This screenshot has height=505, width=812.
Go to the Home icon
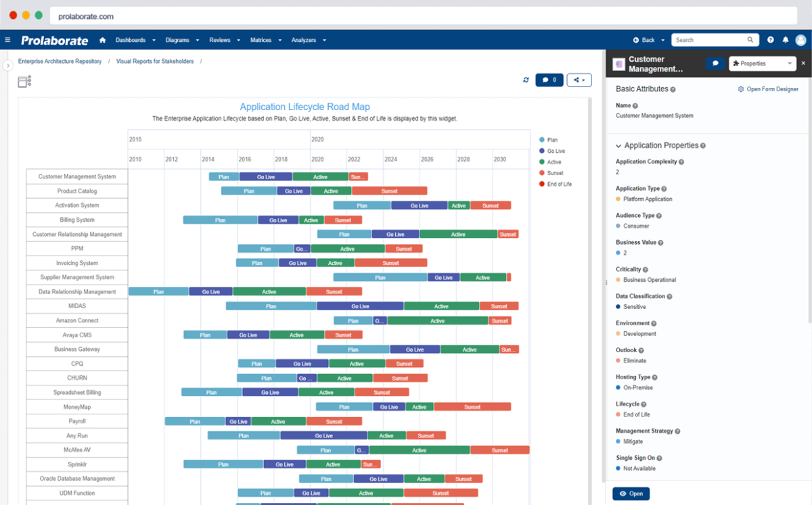tap(102, 40)
